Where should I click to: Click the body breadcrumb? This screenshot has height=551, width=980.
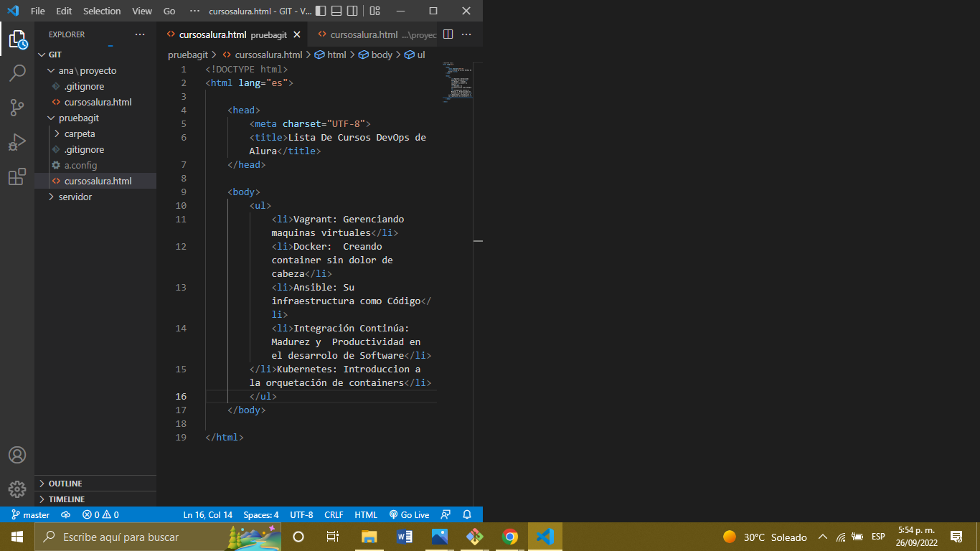(x=376, y=55)
